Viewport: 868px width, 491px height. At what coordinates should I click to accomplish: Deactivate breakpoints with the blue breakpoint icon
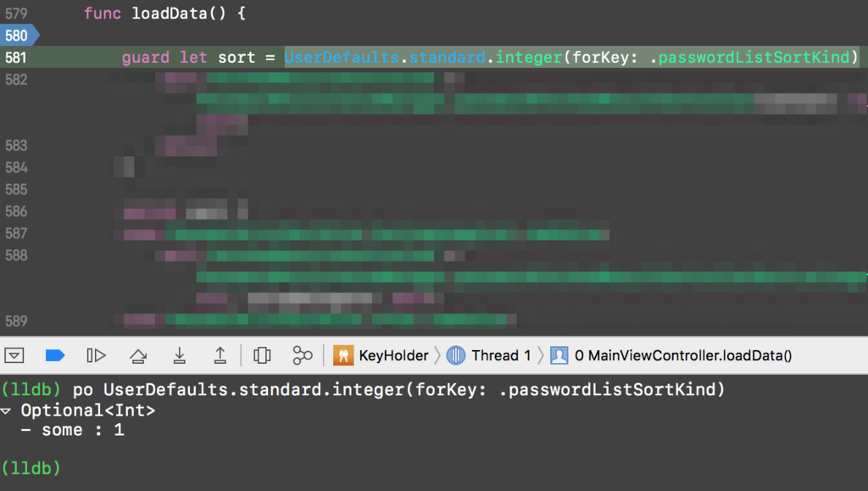(55, 355)
